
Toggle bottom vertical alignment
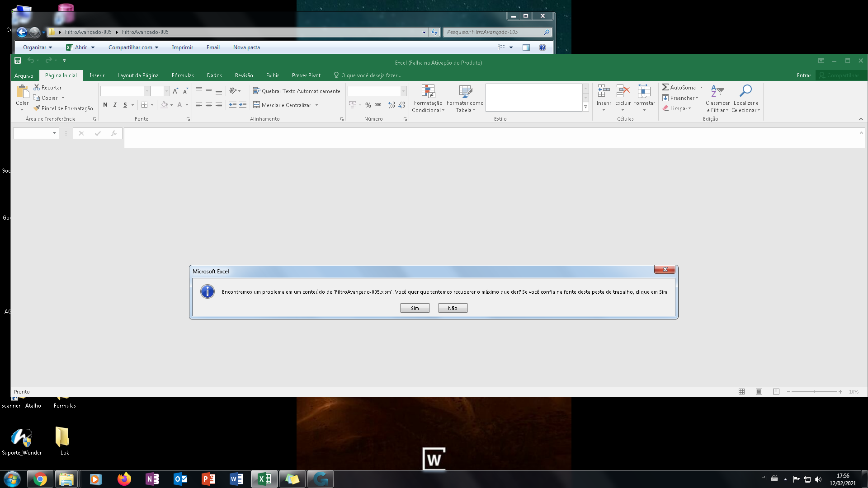pyautogui.click(x=219, y=91)
